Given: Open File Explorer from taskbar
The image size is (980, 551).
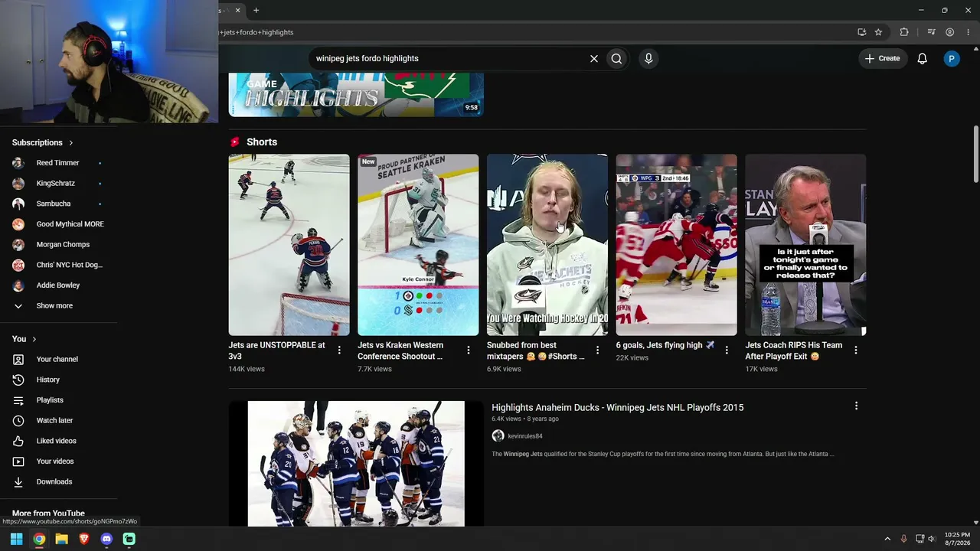Looking at the screenshot, I should tap(61, 539).
